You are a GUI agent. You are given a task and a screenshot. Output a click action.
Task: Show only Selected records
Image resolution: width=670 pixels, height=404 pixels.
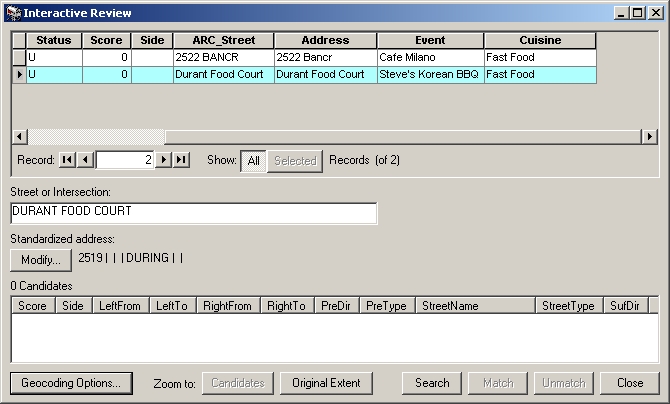tap(295, 161)
